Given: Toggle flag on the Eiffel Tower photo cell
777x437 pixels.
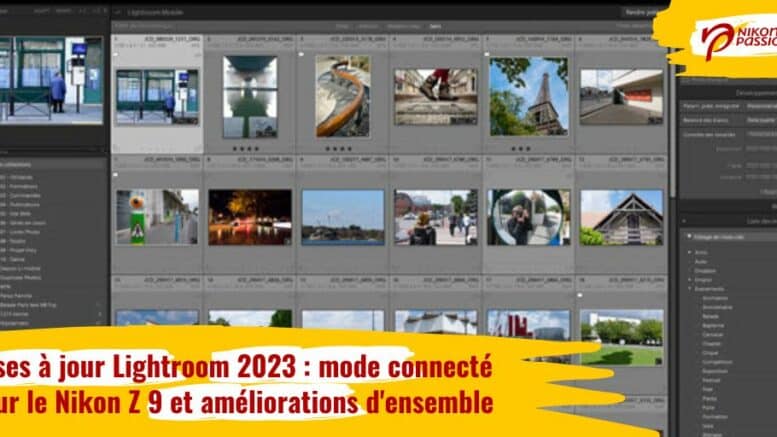Looking at the screenshot, I should point(487,55).
